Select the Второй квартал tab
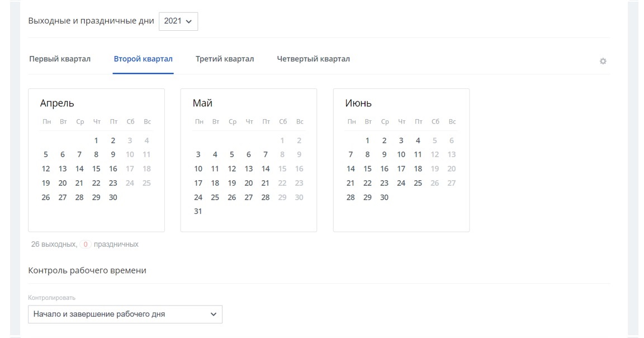 143,59
